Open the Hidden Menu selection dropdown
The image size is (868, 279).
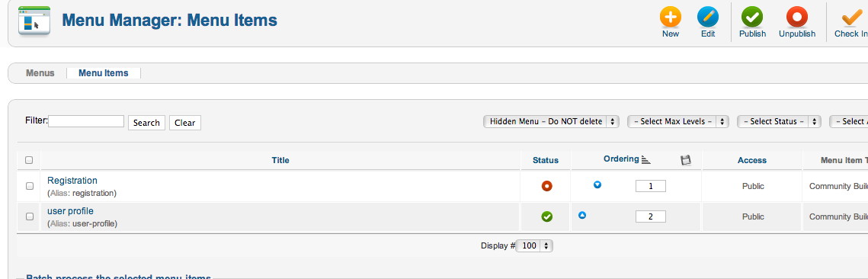pyautogui.click(x=551, y=122)
